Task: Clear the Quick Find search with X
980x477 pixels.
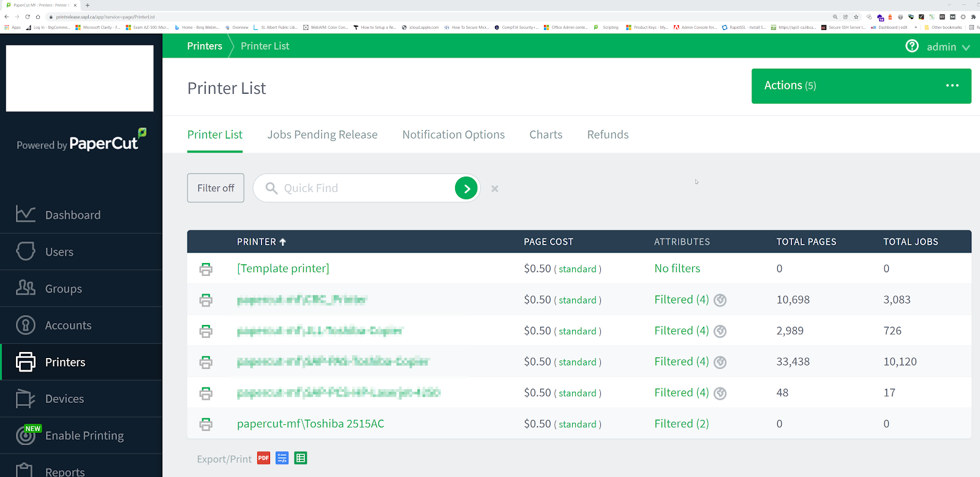Action: (x=495, y=189)
